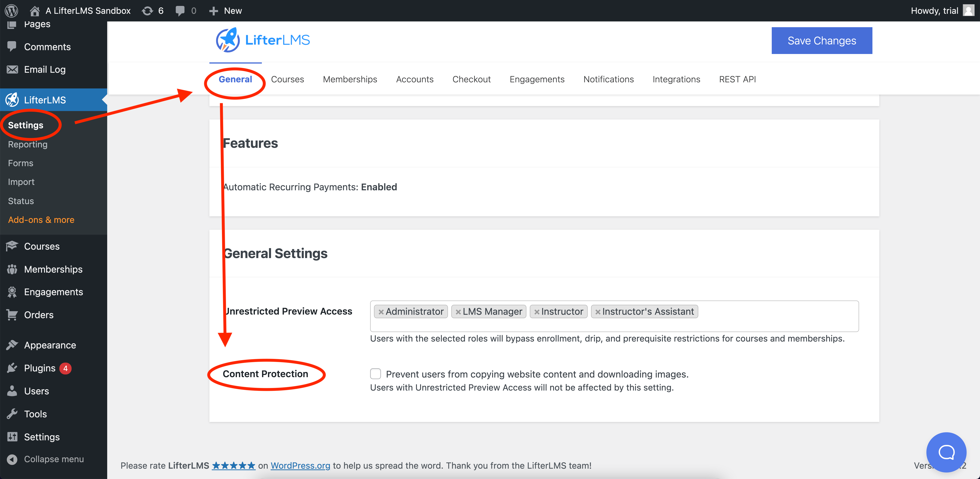
Task: Switch to the Integrations tab
Action: tap(676, 79)
